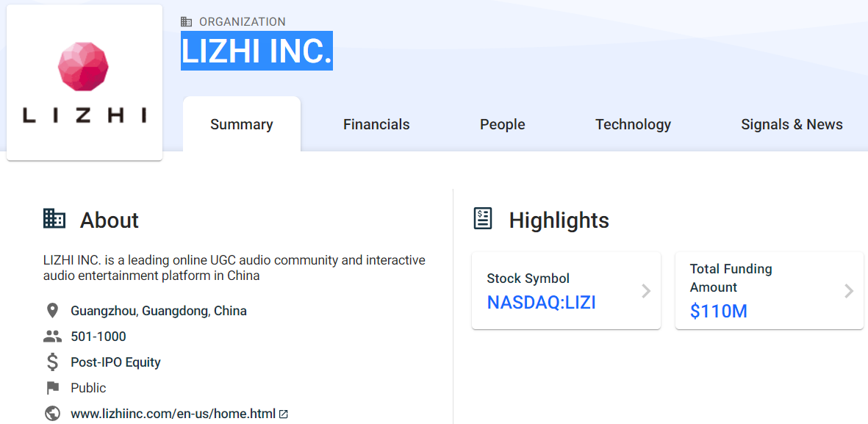Expand the Total Funding Amount card chevron
Image resolution: width=868 pixels, height=424 pixels.
click(x=849, y=290)
